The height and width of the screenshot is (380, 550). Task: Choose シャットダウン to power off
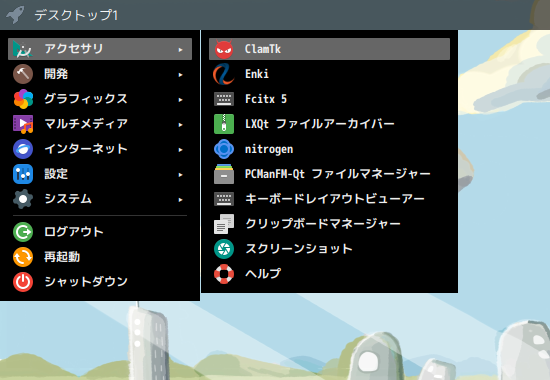point(100,282)
